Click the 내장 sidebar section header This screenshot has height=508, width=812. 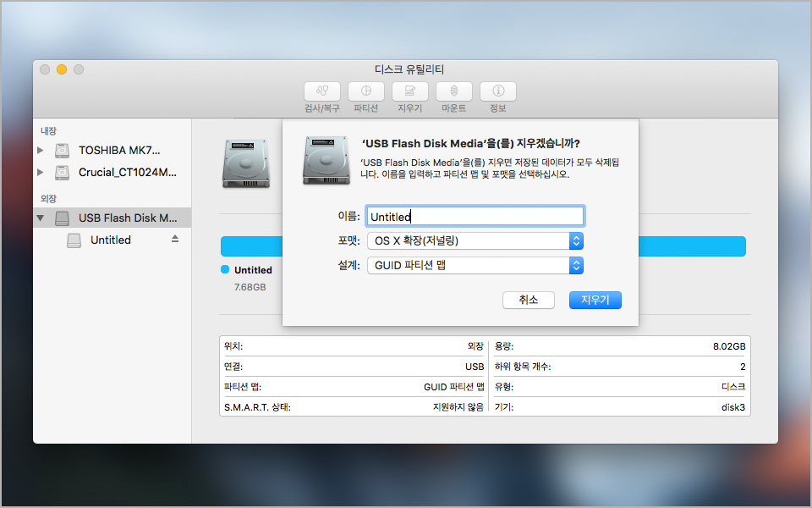point(49,130)
